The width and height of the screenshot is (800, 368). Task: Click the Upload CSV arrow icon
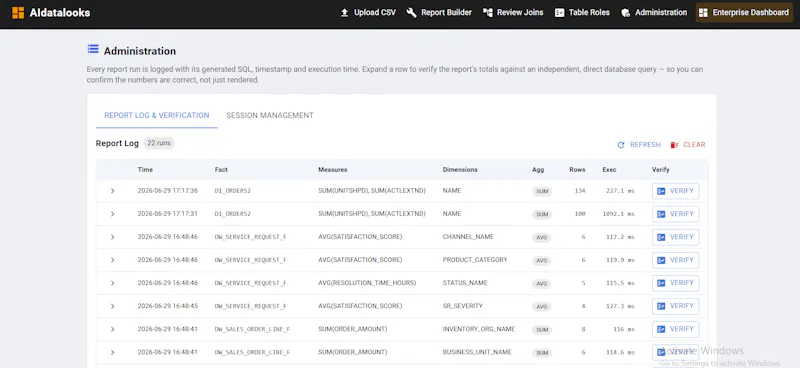point(344,13)
